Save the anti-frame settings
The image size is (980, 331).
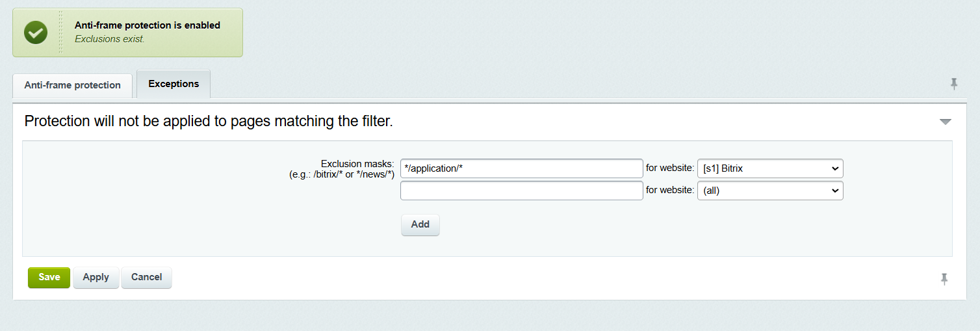[x=49, y=277]
